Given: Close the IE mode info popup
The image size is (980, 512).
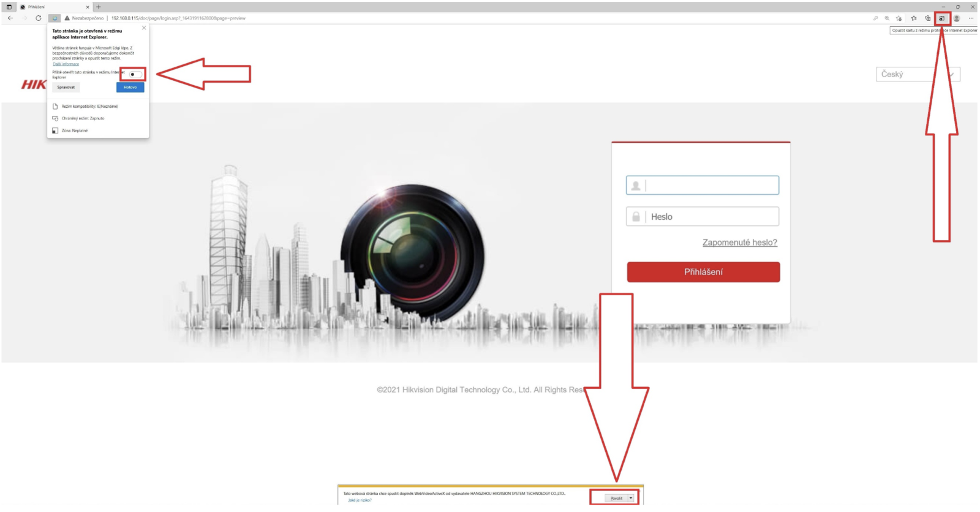Looking at the screenshot, I should click(x=144, y=28).
